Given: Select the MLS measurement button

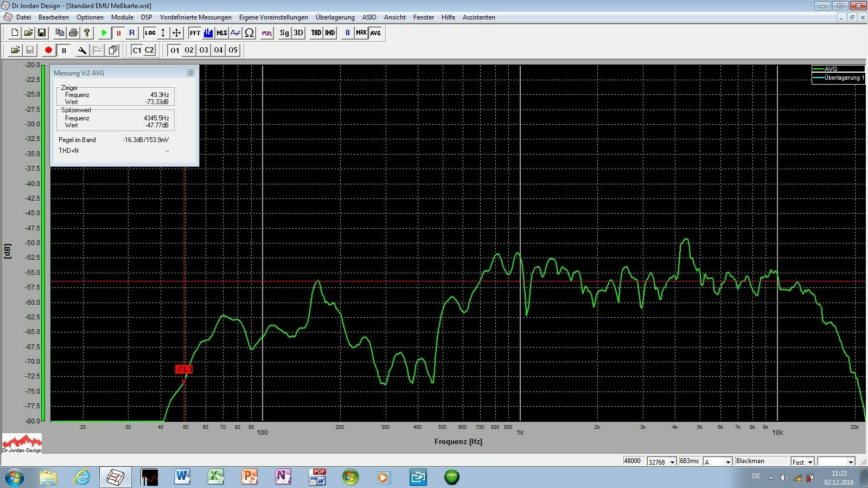Looking at the screenshot, I should point(222,33).
